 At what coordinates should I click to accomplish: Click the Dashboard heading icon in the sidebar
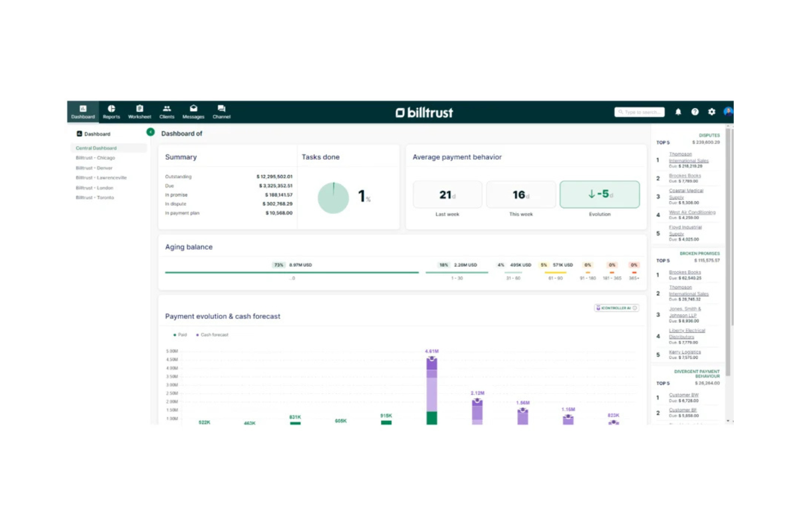coord(79,134)
